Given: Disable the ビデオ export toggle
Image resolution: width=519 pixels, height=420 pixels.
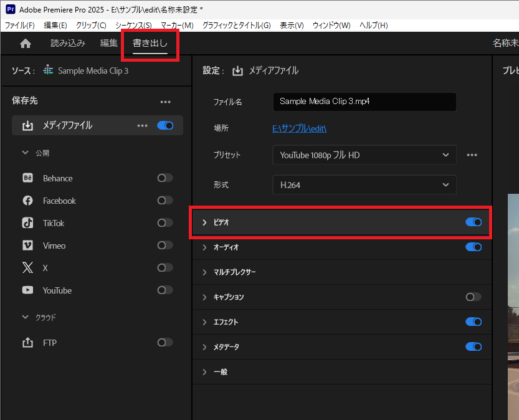Looking at the screenshot, I should tap(474, 222).
